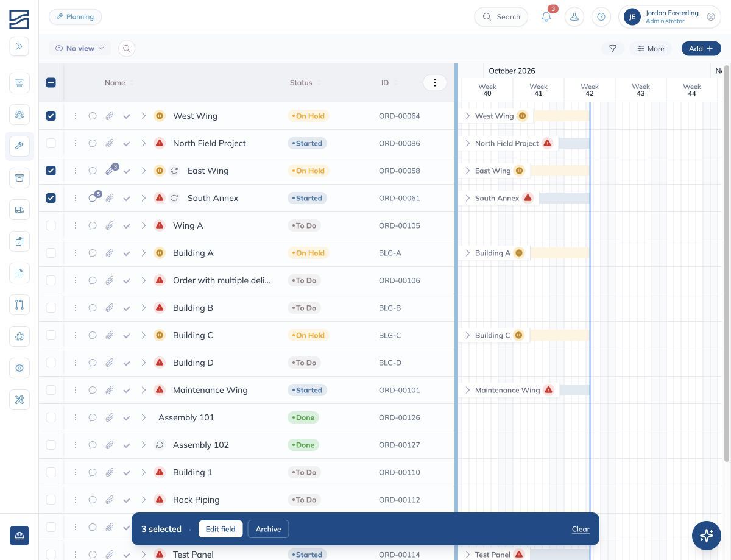Open the filter funnel icon
Viewport: 731px width, 560px height.
pos(613,49)
